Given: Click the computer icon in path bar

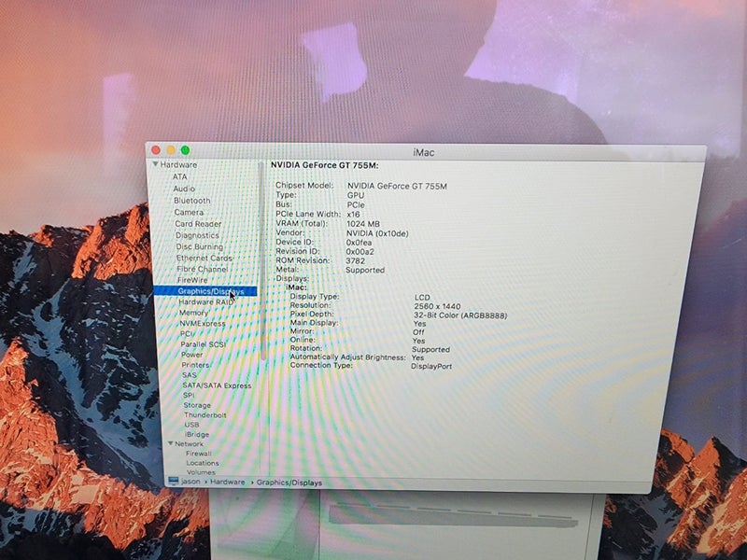Looking at the screenshot, I should (x=174, y=481).
